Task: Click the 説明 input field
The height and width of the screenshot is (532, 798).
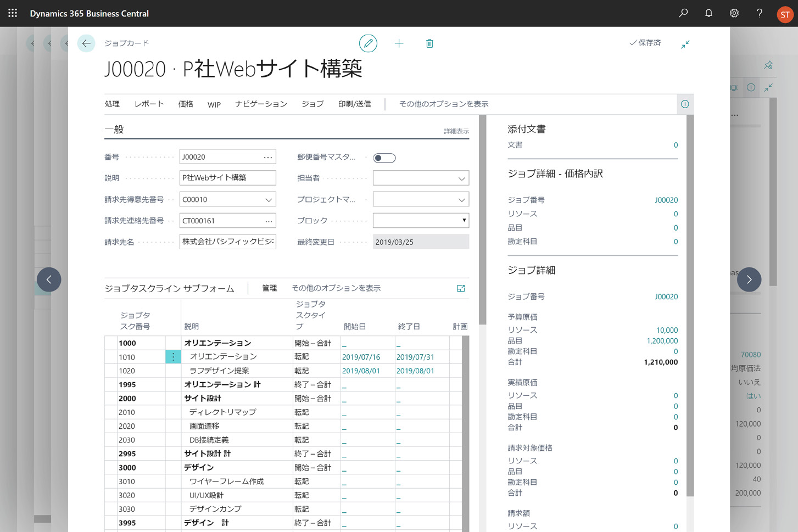Action: pos(227,178)
